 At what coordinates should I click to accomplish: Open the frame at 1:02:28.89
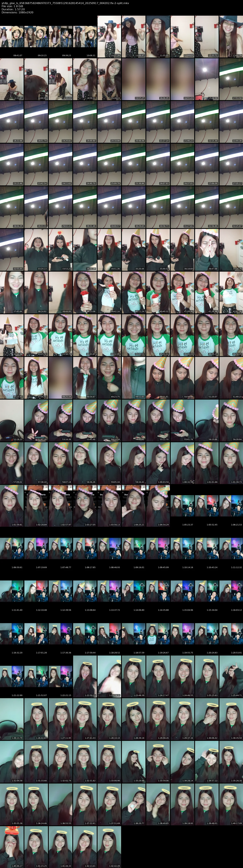coord(36,506)
